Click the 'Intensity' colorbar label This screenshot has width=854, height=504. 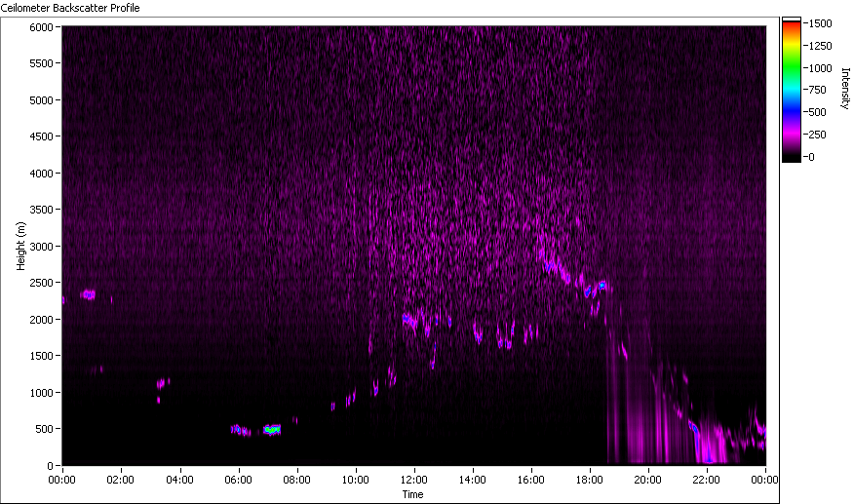[x=845, y=89]
